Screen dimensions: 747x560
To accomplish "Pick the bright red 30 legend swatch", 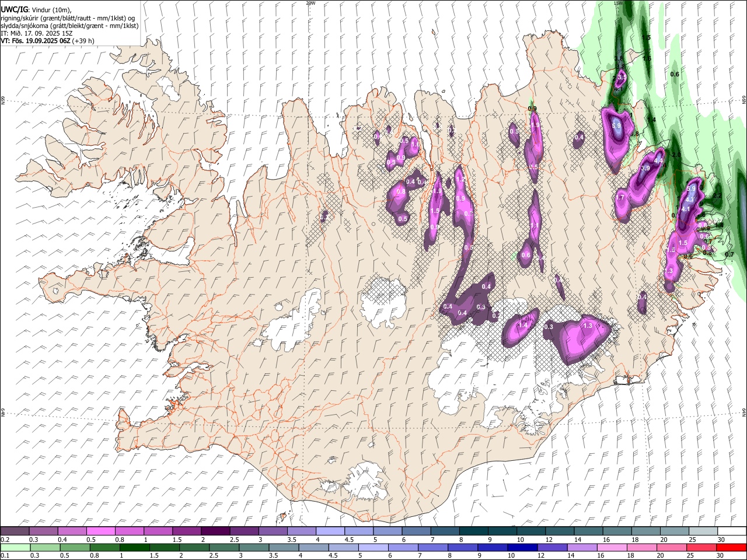I will click(x=731, y=547).
